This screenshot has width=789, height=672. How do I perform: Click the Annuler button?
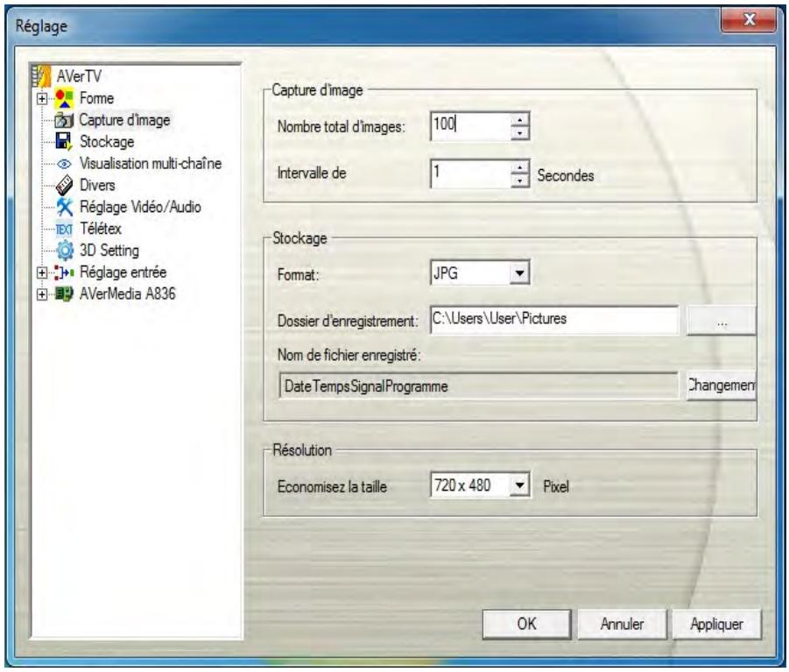[622, 624]
